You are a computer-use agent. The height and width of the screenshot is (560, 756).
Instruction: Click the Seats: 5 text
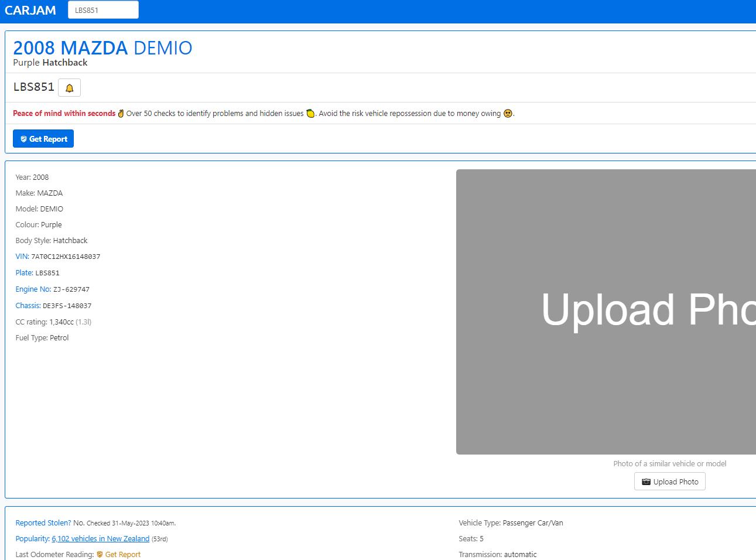click(x=471, y=539)
